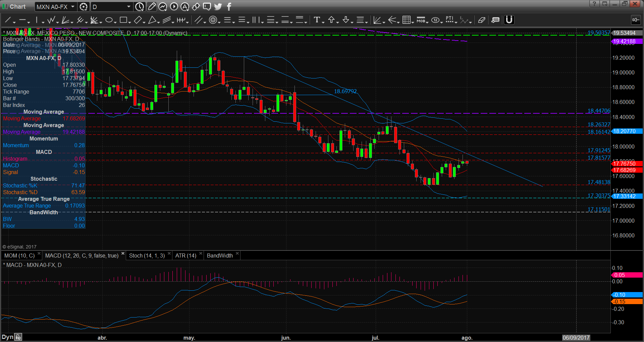Close the MOM (10, C) tab
Image resolution: width=644 pixels, height=342 pixels.
pos(39,253)
